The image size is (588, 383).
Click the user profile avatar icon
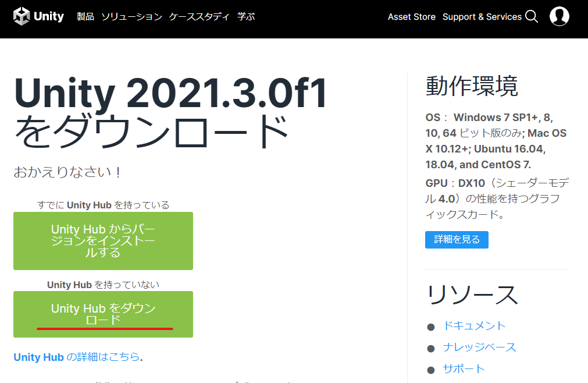[x=559, y=16]
